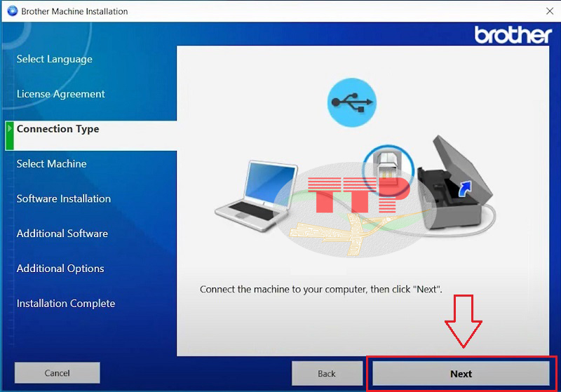Cancel the installation
This screenshot has width=561, height=392.
(58, 373)
